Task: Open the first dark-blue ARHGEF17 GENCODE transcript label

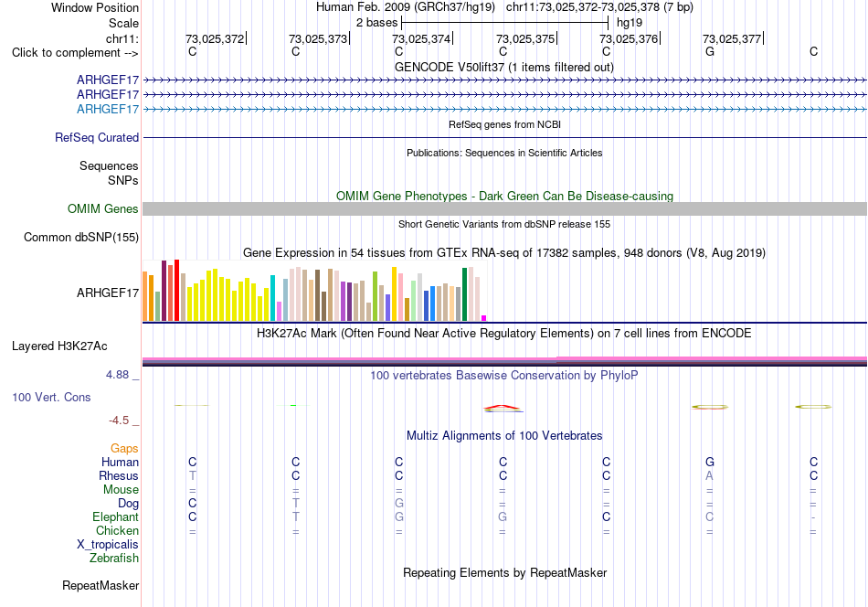Action: point(108,80)
